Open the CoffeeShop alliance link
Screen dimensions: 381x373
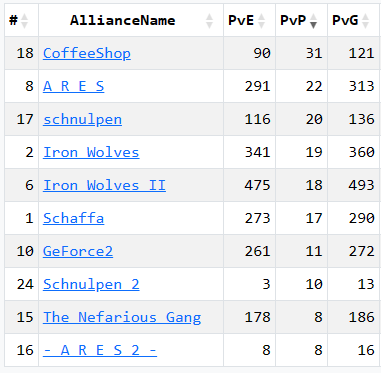[87, 53]
